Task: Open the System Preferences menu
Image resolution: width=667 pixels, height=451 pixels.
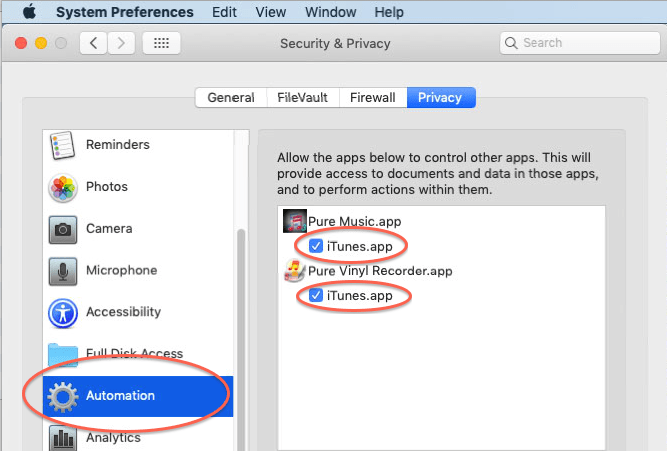Action: tap(125, 12)
